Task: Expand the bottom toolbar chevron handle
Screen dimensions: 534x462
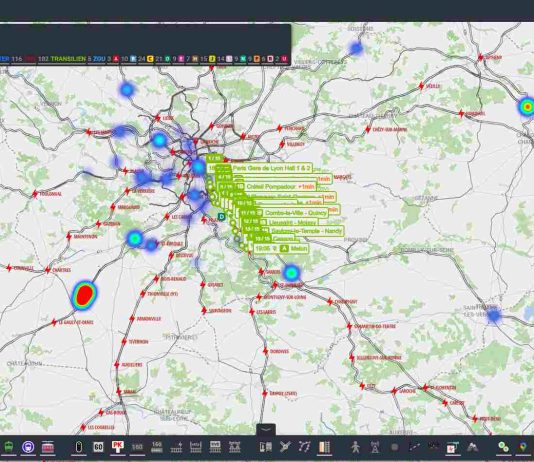Action: (x=266, y=429)
